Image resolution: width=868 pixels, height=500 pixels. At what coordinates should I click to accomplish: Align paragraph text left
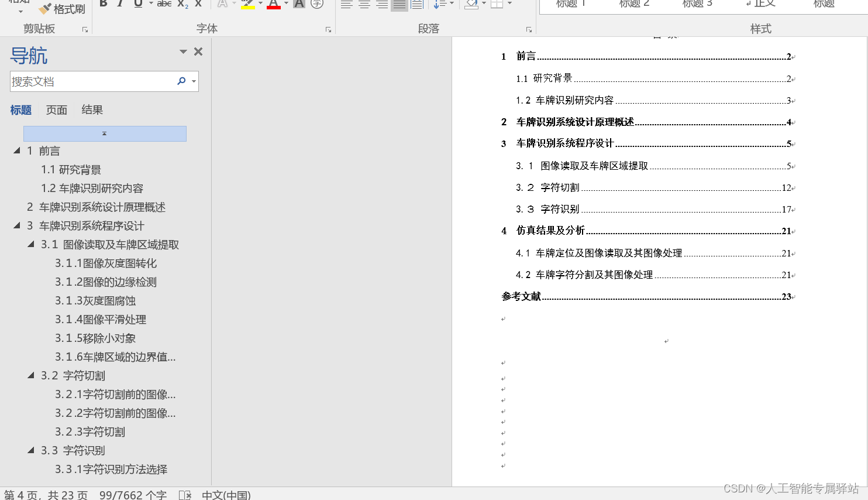(346, 4)
